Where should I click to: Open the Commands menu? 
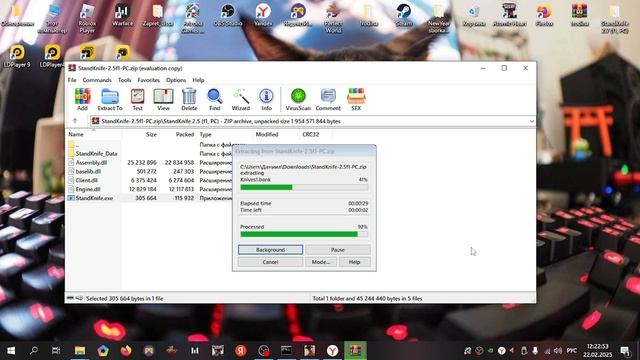97,80
